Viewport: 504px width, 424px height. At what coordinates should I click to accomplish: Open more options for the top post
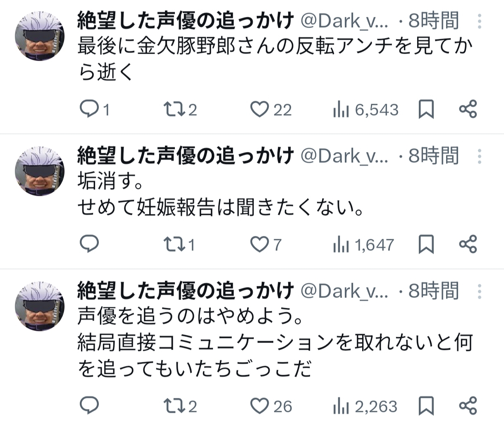tap(479, 21)
